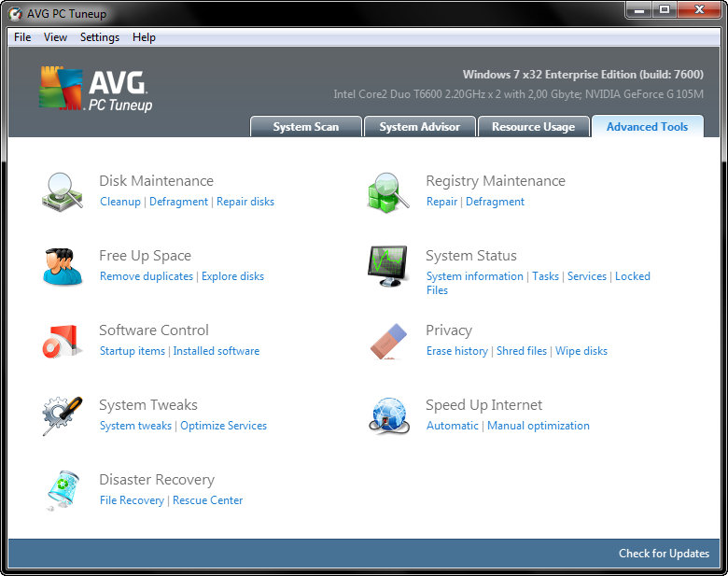The height and width of the screenshot is (576, 728).
Task: Click the AVG PC Tuneup logo
Action: point(95,90)
